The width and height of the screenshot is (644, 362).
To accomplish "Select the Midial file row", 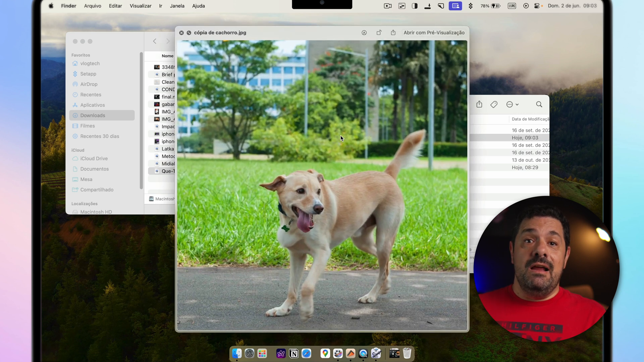I will tap(162, 164).
